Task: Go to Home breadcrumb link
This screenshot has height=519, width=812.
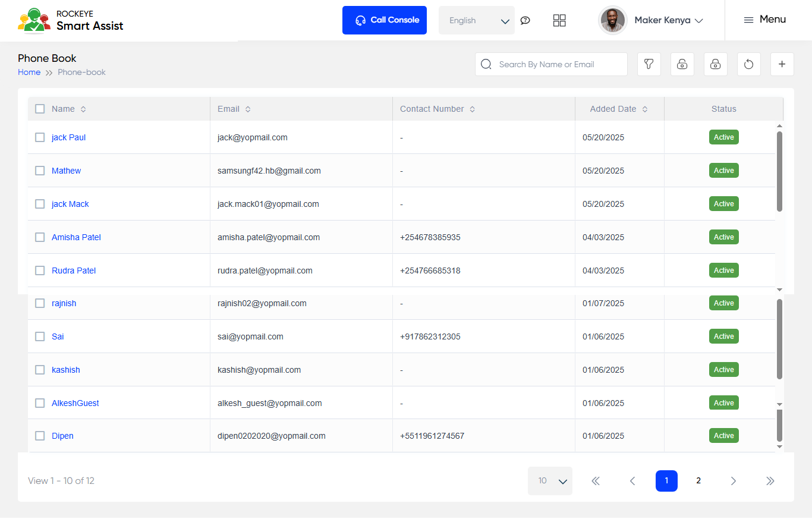Action: click(x=29, y=73)
